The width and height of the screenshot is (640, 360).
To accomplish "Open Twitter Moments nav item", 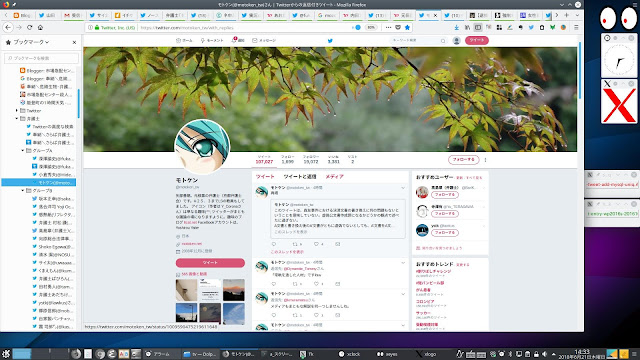I will (x=212, y=40).
